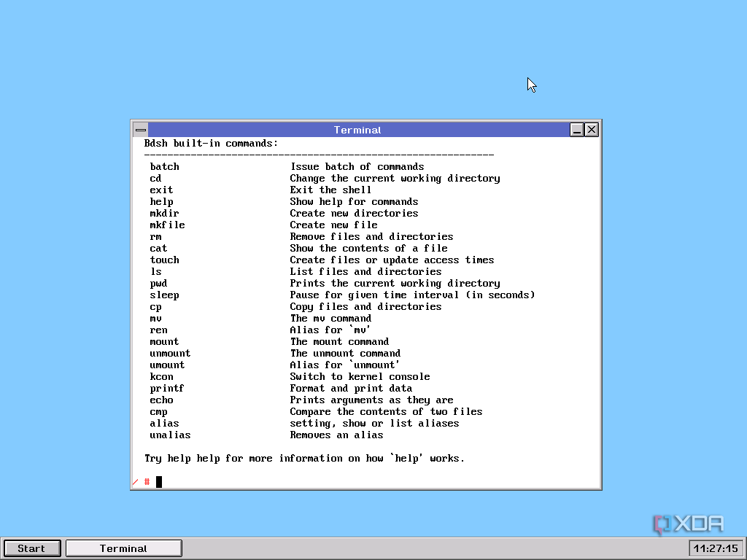Select the 'echo' command name
Image resolution: width=747 pixels, height=560 pixels.
coord(161,400)
